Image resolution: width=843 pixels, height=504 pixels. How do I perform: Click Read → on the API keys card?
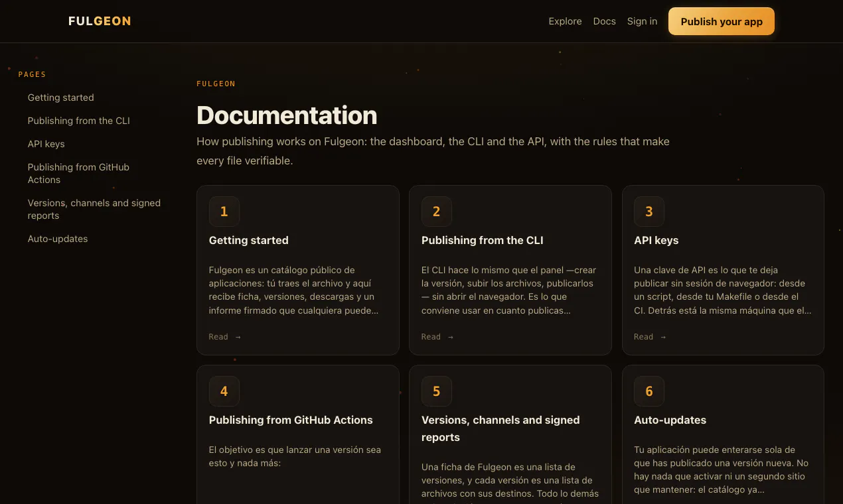click(x=649, y=337)
